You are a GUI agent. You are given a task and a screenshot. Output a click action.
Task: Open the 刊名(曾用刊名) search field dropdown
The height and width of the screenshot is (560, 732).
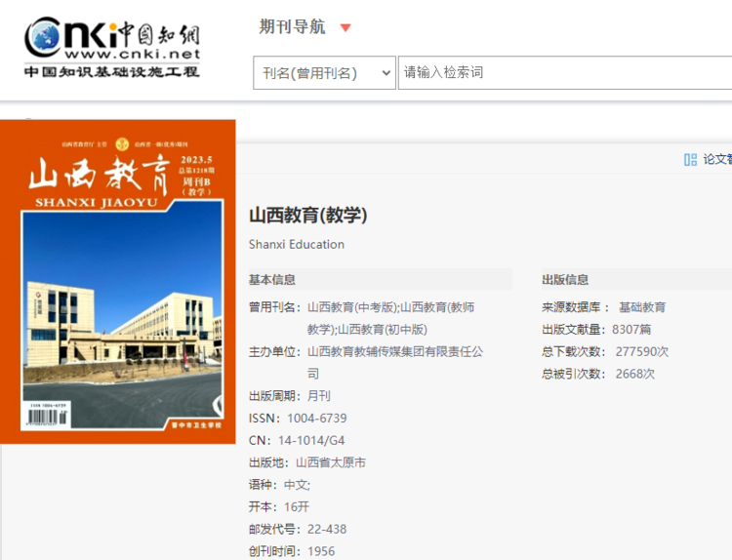[x=324, y=73]
